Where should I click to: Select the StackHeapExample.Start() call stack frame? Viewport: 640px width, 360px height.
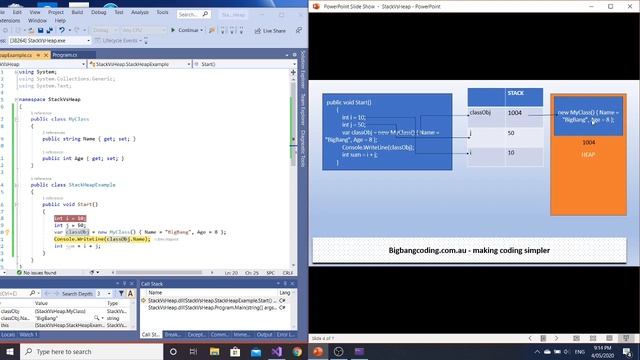pos(212,300)
